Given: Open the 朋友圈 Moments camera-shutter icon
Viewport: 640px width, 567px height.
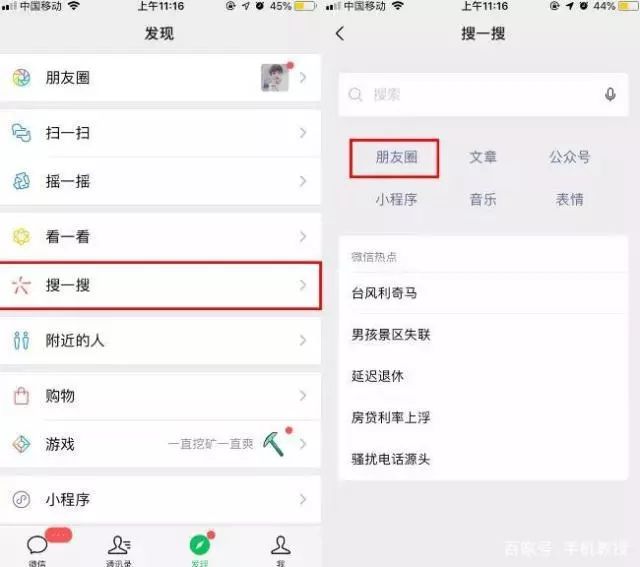Looking at the screenshot, I should (x=21, y=78).
